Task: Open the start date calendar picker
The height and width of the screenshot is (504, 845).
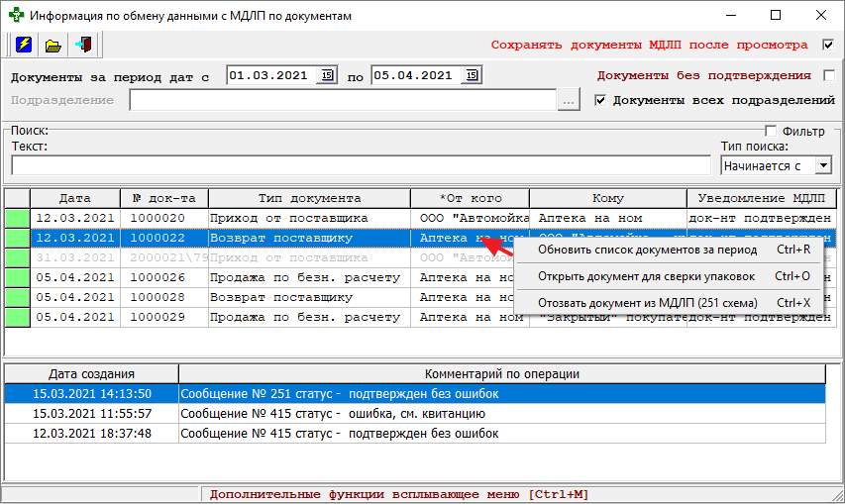Action: click(326, 75)
